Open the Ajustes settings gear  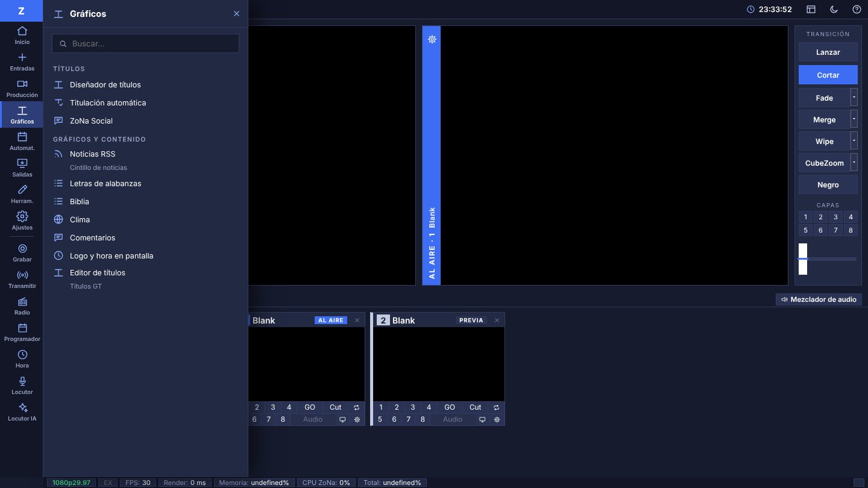(22, 221)
